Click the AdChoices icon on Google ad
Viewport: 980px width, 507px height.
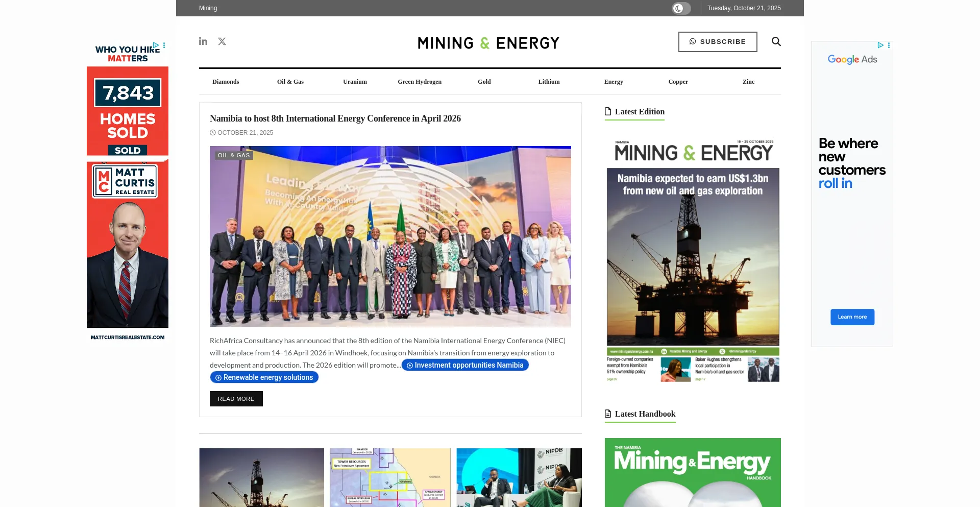pos(880,45)
